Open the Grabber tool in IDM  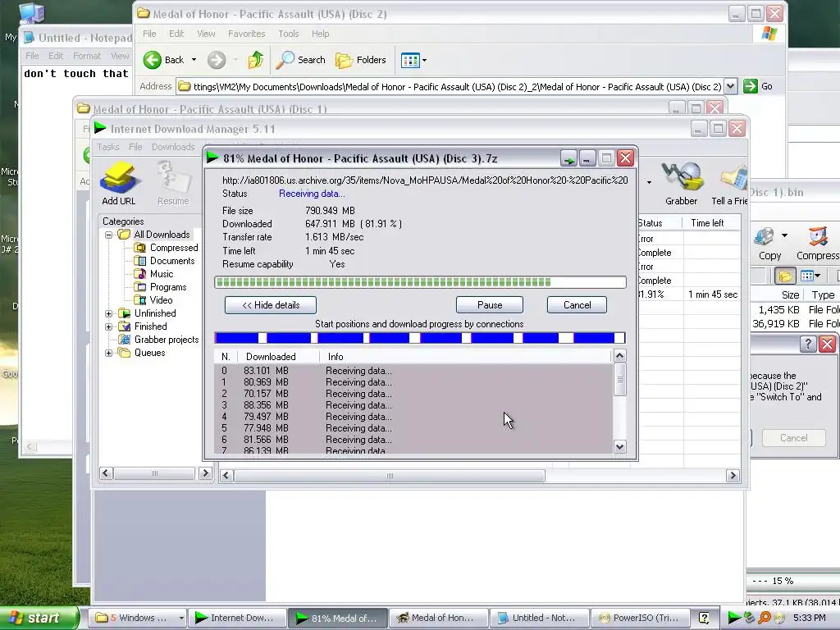pos(681,184)
